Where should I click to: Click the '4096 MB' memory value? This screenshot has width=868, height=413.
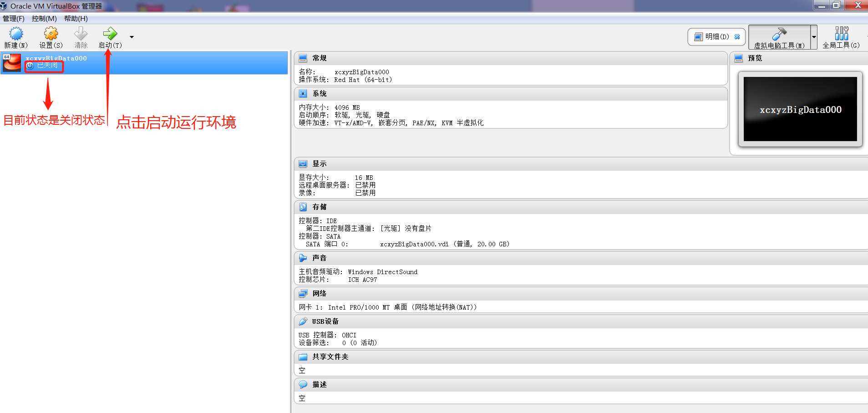[347, 108]
